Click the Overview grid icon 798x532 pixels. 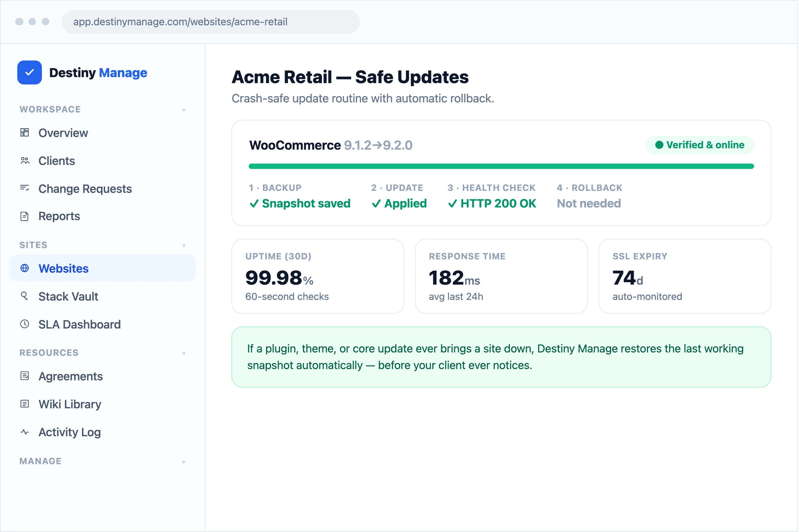25,133
